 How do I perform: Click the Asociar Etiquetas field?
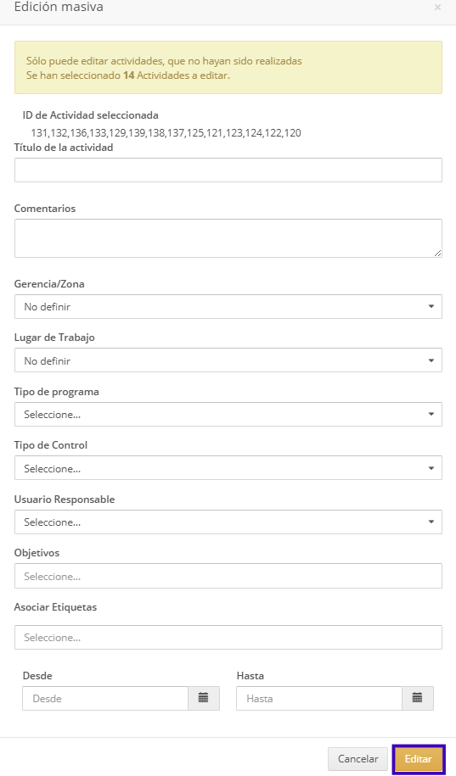(x=228, y=637)
